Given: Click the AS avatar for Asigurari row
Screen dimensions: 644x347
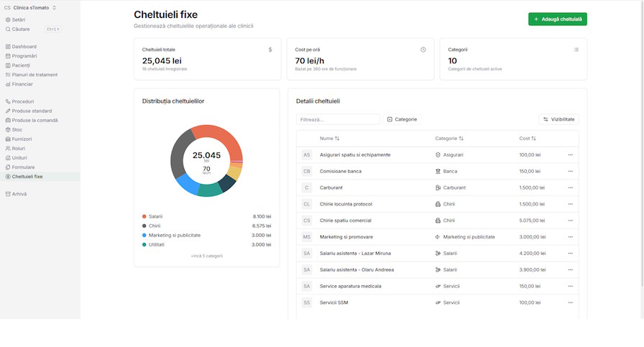Looking at the screenshot, I should coord(307,154).
